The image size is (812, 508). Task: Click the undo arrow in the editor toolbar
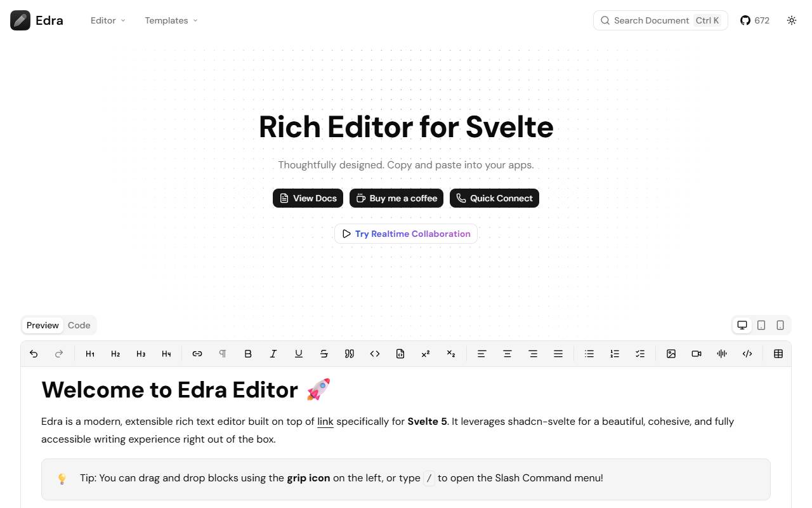[x=34, y=354]
